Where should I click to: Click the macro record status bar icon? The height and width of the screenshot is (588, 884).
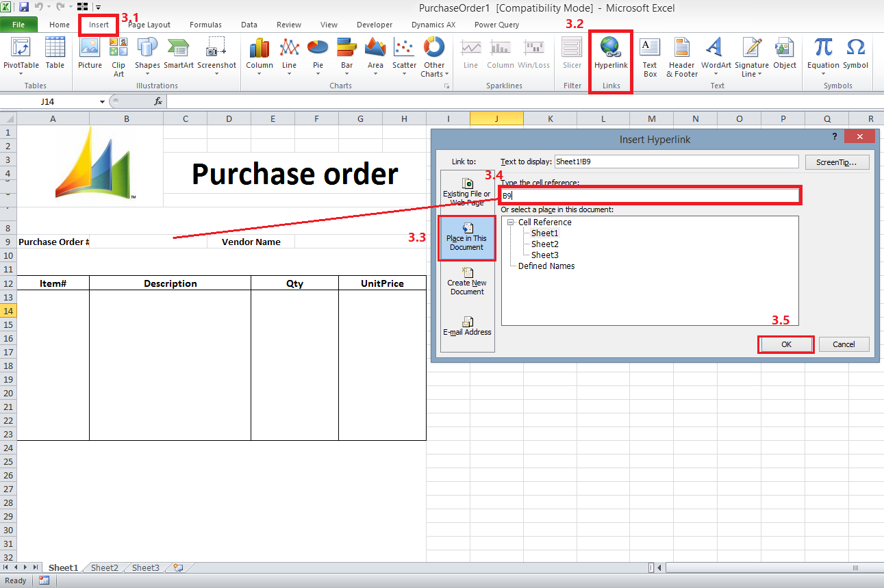45,580
